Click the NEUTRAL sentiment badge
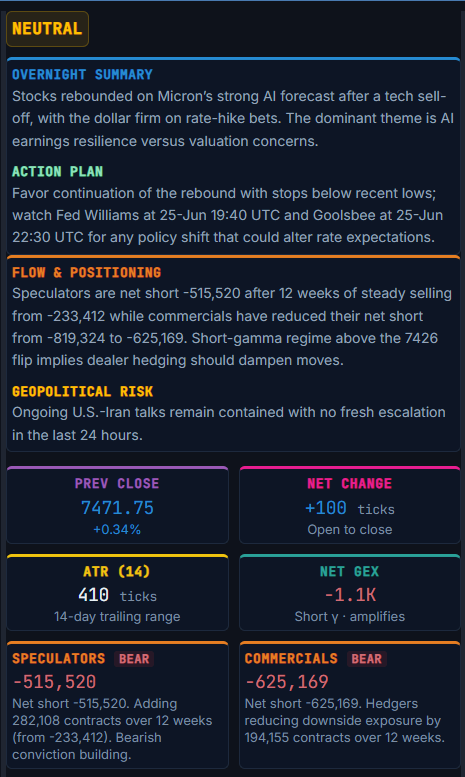The image size is (465, 777). point(47,29)
